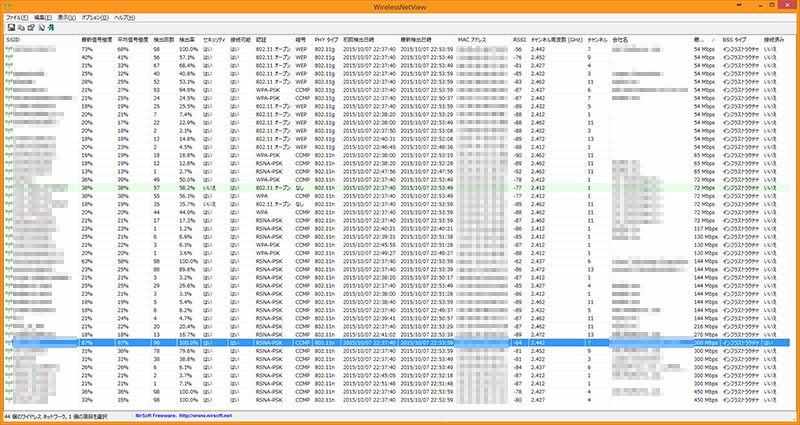Open the 表示(V) menu
The width and height of the screenshot is (800, 425).
tap(67, 18)
